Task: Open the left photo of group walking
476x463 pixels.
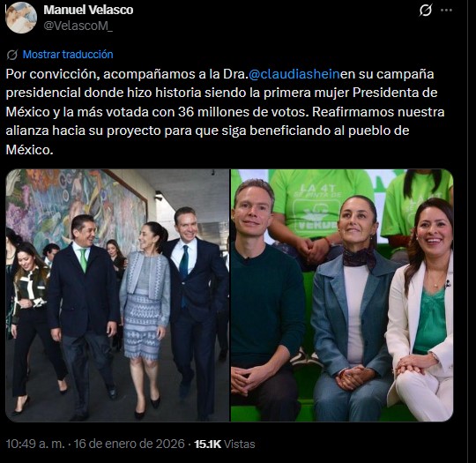Action: tap(117, 295)
